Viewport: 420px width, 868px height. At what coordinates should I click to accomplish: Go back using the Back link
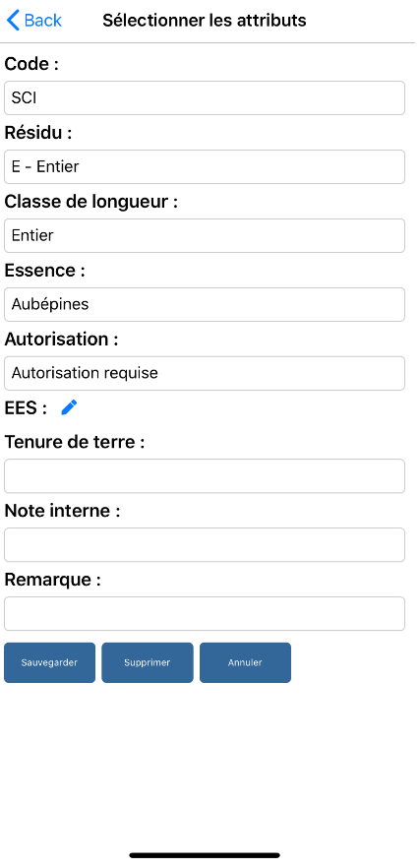coord(34,21)
